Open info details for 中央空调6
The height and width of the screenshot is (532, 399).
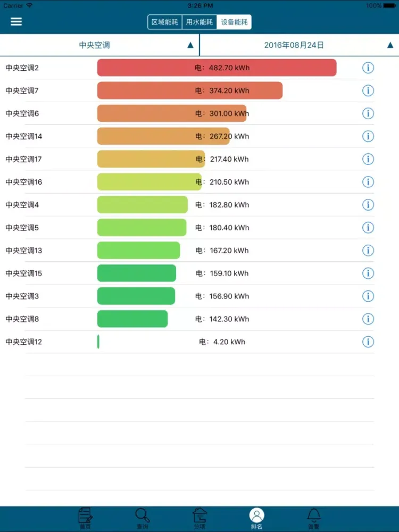point(368,113)
